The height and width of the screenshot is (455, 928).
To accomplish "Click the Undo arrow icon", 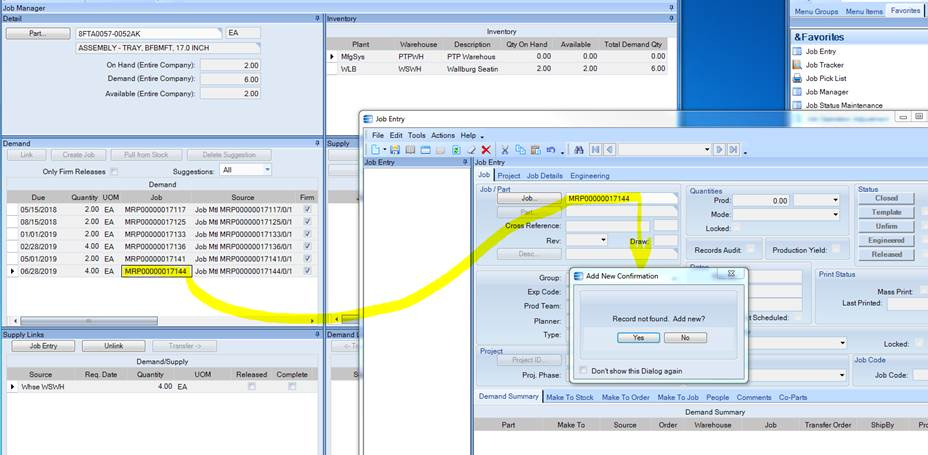I will point(551,150).
